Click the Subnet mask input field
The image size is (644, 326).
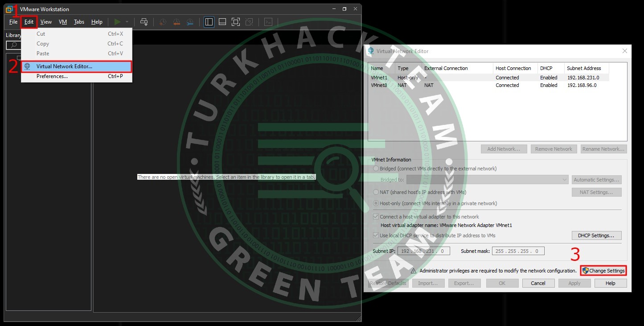(x=518, y=251)
